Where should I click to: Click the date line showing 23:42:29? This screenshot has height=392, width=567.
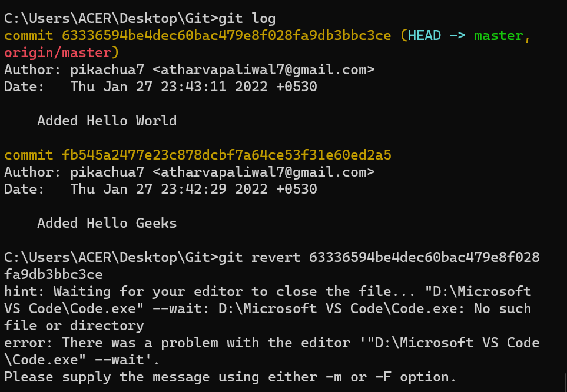(x=161, y=189)
